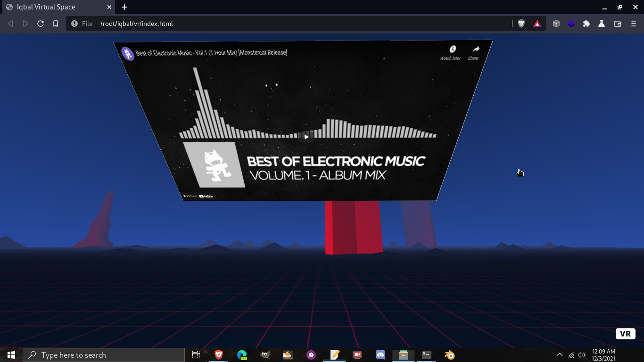The width and height of the screenshot is (644, 362).
Task: Click the flask experiments icon
Action: tap(602, 24)
